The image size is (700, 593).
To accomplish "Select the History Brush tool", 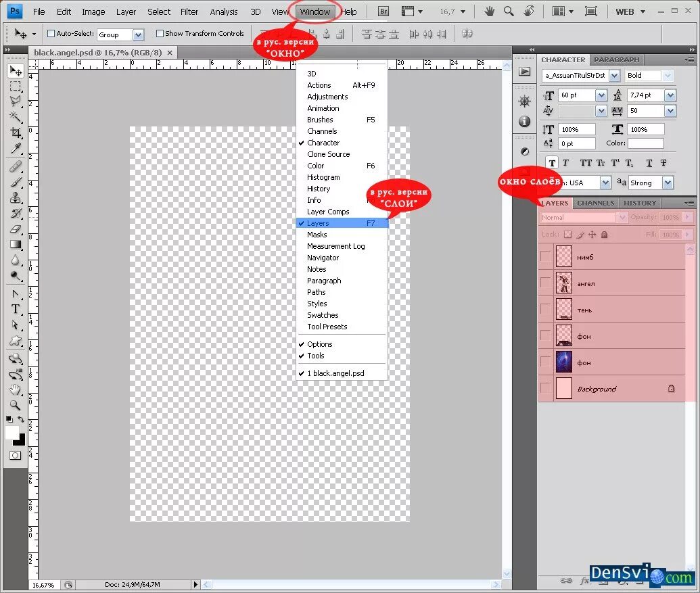I will 16,213.
